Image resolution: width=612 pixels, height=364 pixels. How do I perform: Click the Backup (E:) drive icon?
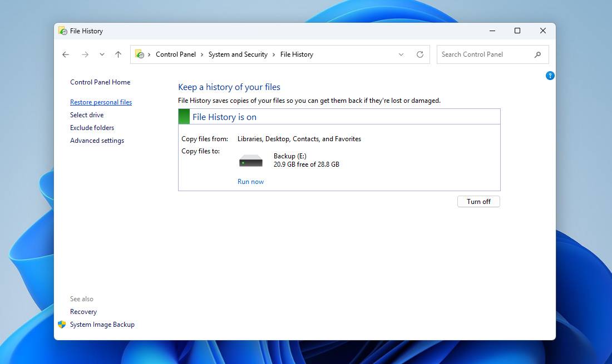click(250, 159)
